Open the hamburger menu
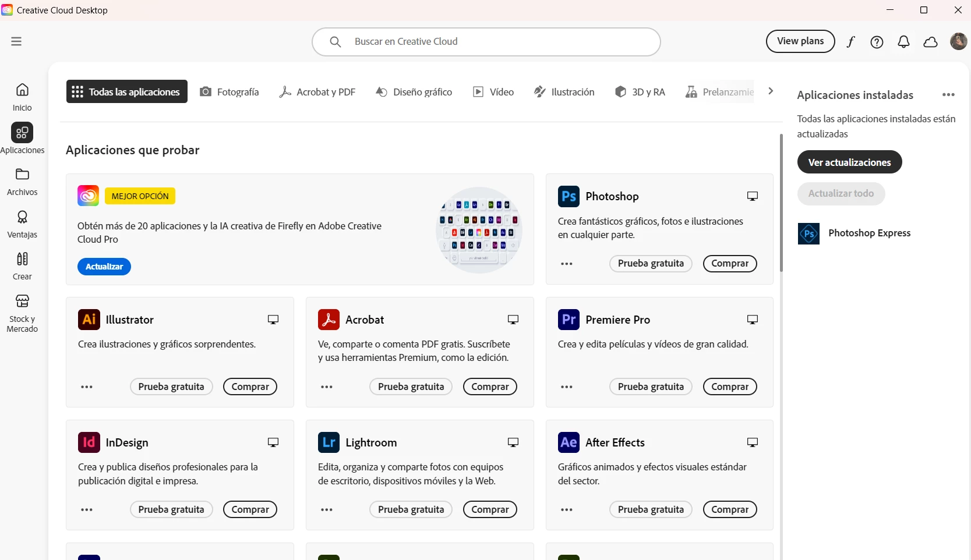Image resolution: width=971 pixels, height=560 pixels. pos(16,41)
